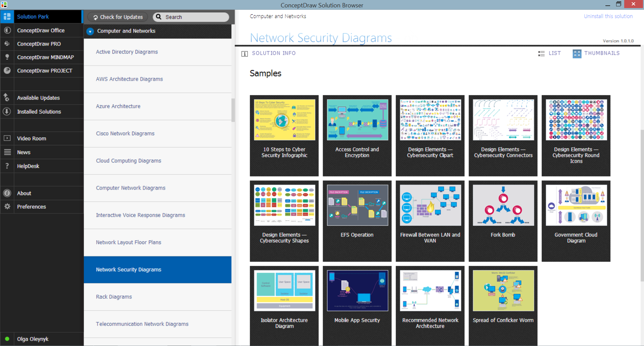Click the Installed Solutions download icon
Screen dimensions: 644x346
(x=7, y=111)
